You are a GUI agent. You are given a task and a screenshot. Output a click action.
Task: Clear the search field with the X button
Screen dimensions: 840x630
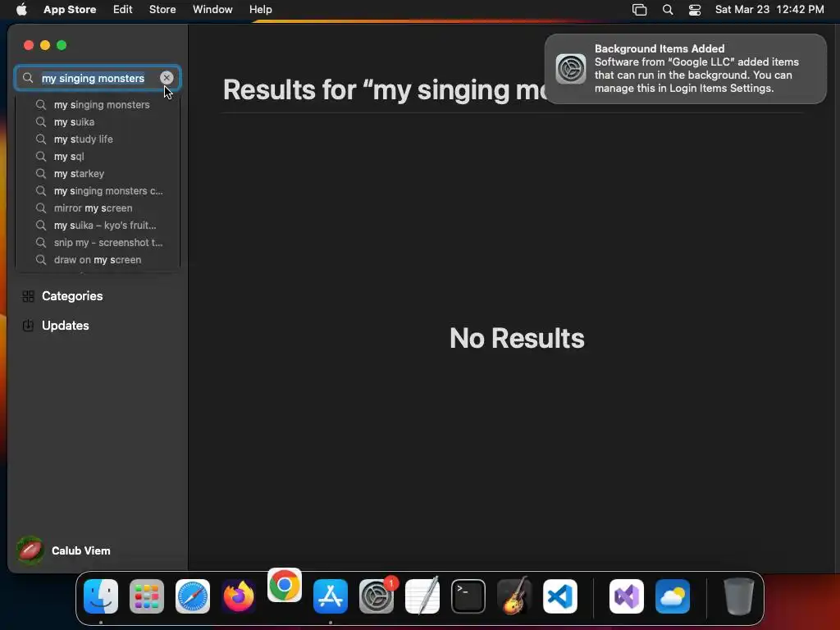pyautogui.click(x=167, y=78)
